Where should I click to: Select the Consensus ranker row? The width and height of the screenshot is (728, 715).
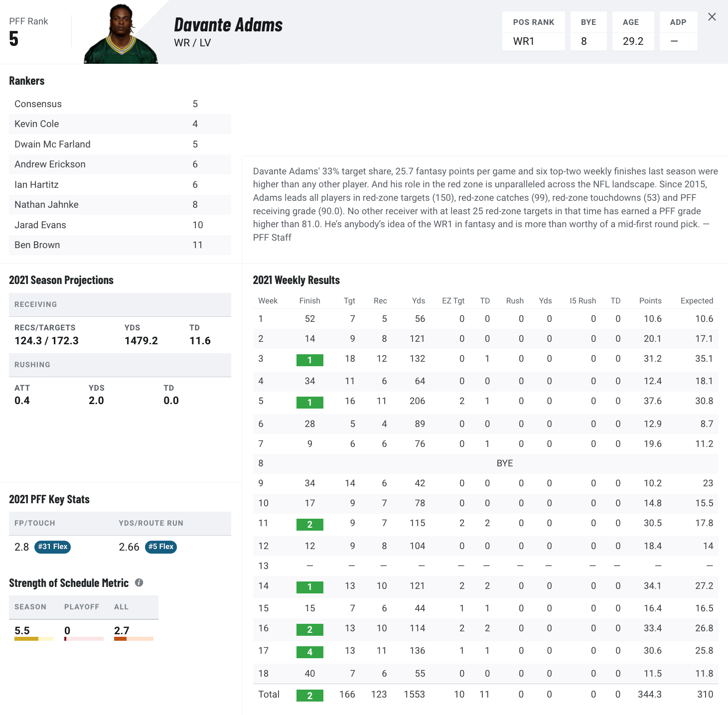[120, 104]
